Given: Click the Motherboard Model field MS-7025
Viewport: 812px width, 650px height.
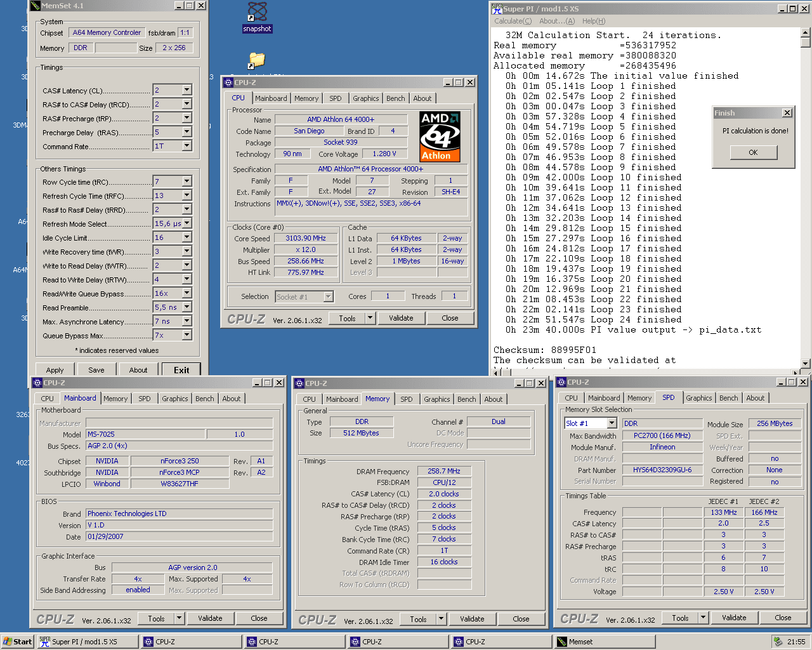Looking at the screenshot, I should coord(145,434).
